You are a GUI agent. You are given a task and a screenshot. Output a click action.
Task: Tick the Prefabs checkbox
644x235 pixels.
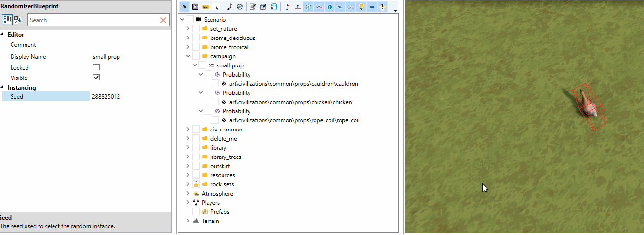[196, 212]
